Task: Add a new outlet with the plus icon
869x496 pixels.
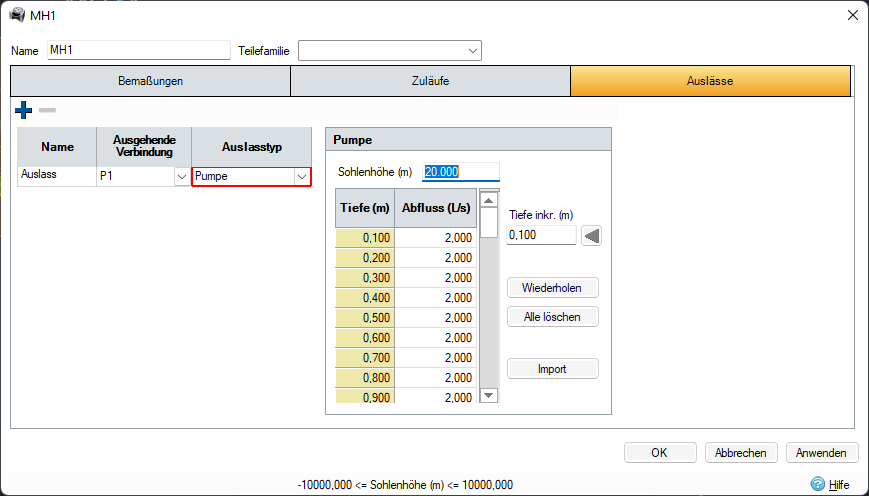Action: point(23,110)
